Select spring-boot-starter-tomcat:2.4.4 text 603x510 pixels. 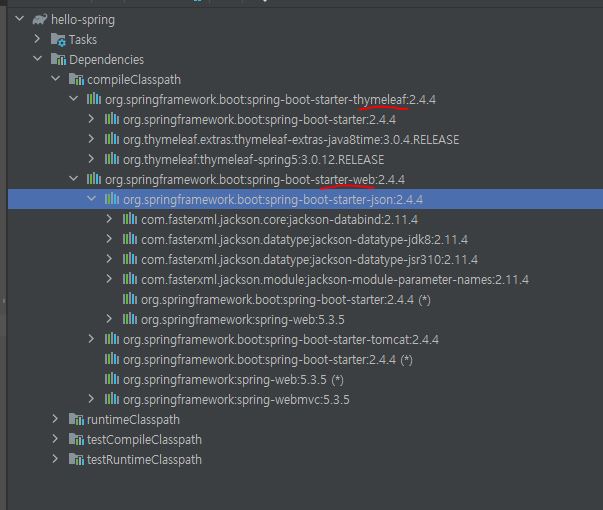click(281, 340)
